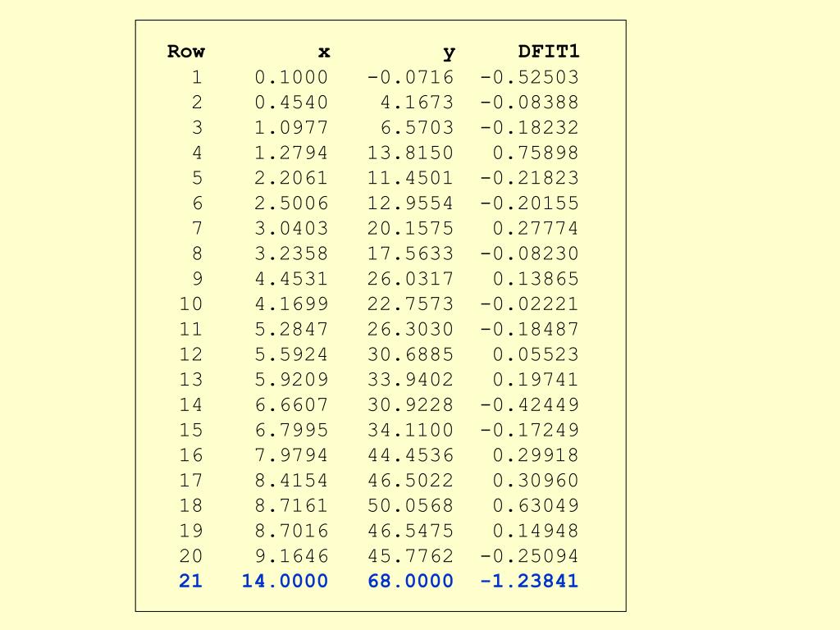Click the DFIT1 column header
This screenshot has height=630, width=840.
tap(549, 52)
